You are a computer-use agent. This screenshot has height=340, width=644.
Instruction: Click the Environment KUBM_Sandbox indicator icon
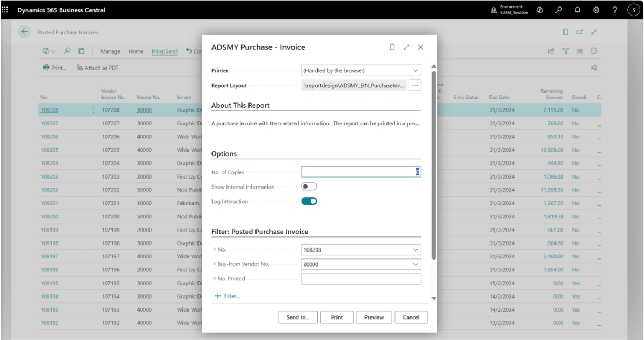click(493, 10)
